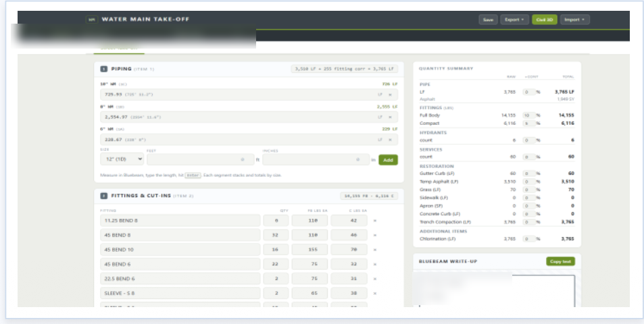
Task: Edit C lbs 46 for 45 BEND 8
Action: pyautogui.click(x=349, y=236)
